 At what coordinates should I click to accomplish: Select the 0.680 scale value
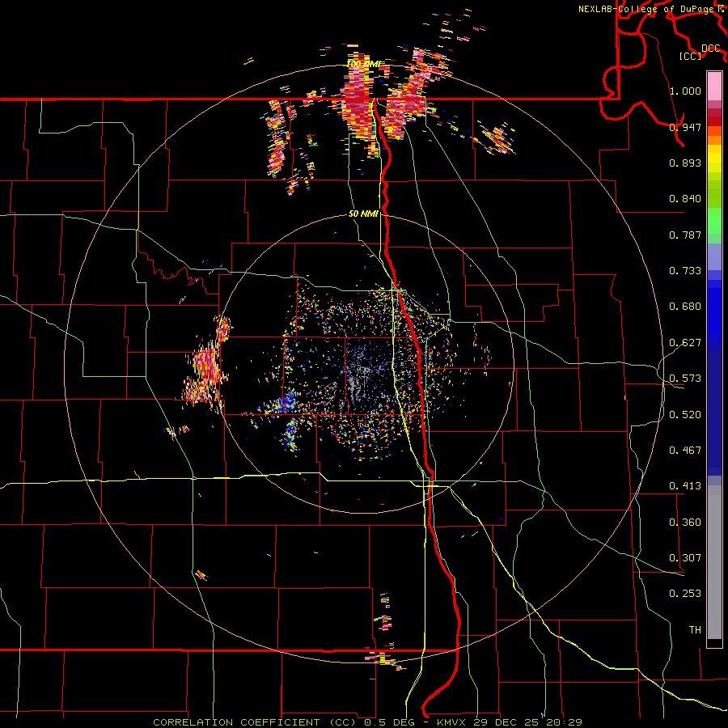pos(685,307)
